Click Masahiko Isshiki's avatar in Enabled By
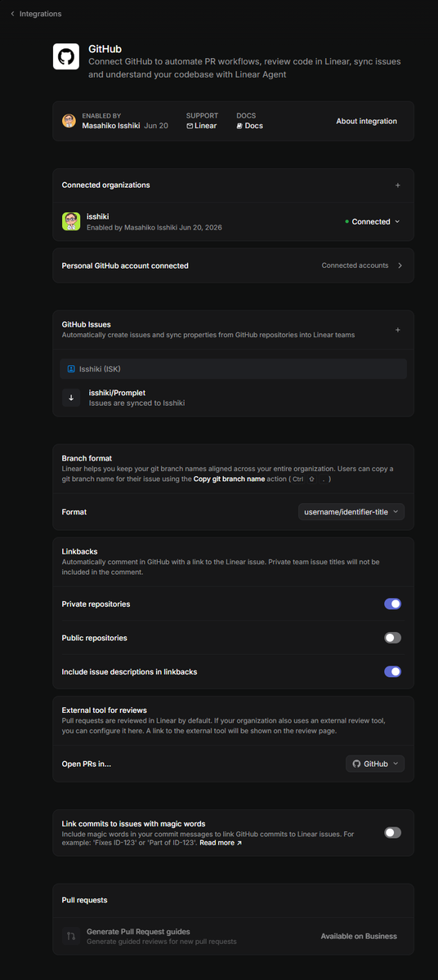The image size is (438, 980). [x=69, y=121]
